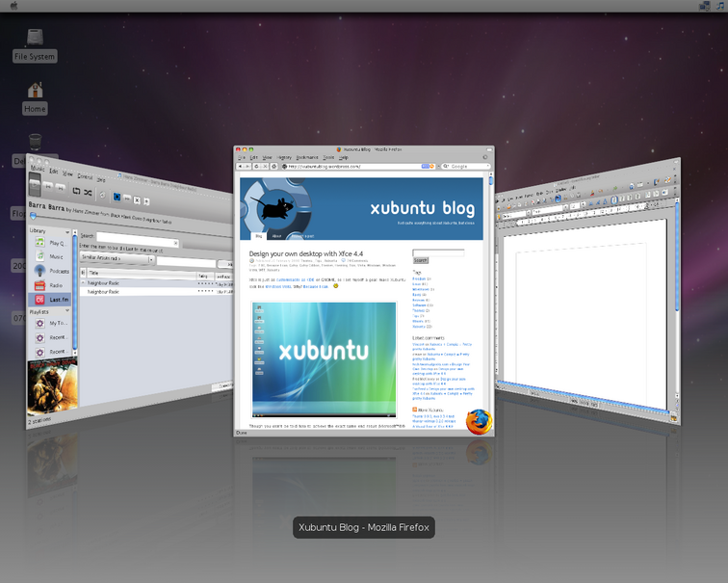Click Next track button in music player
This screenshot has height=583, width=728.
pyautogui.click(x=61, y=188)
